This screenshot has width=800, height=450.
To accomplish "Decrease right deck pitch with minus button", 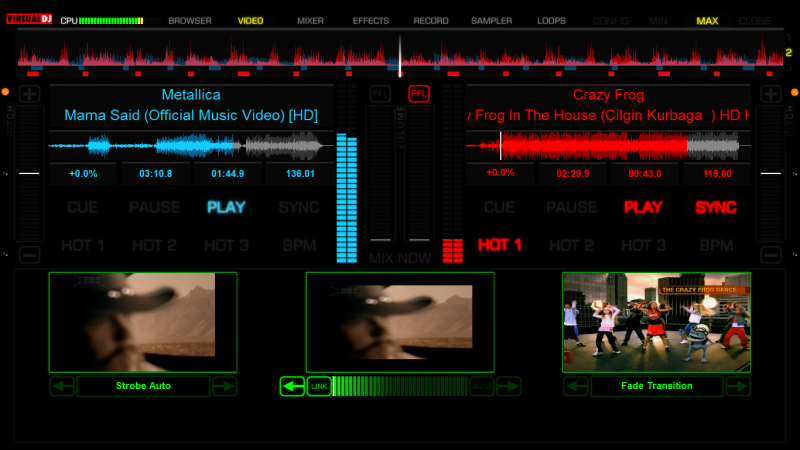I will (x=771, y=255).
